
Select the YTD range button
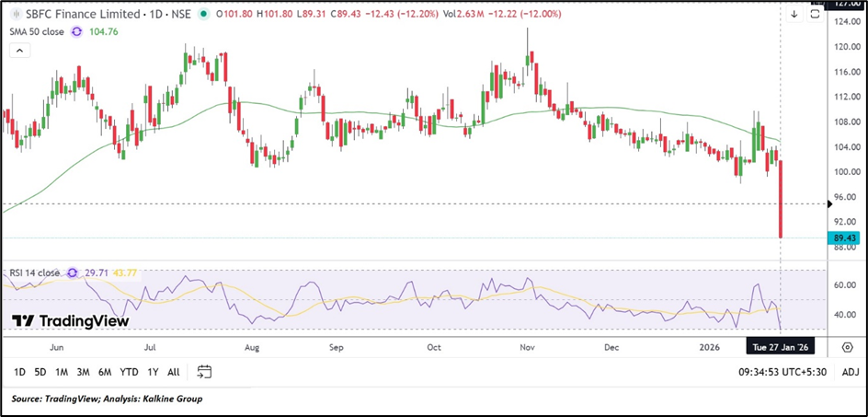click(129, 372)
